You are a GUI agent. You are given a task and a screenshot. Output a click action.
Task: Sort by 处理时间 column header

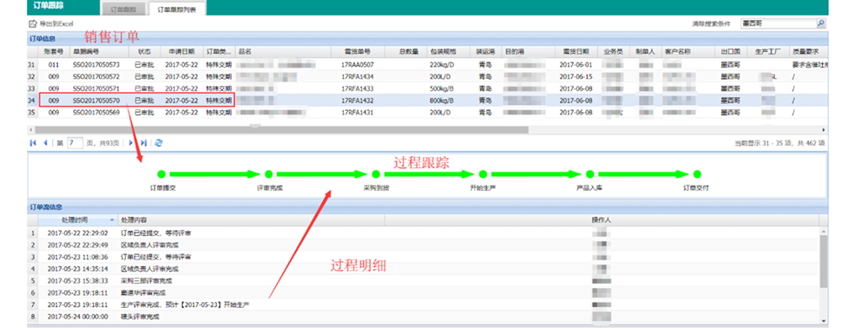(77, 220)
